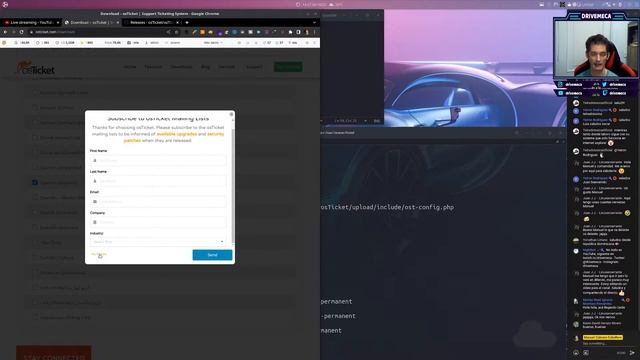
Task: Click into the Email input field
Action: tap(158, 202)
